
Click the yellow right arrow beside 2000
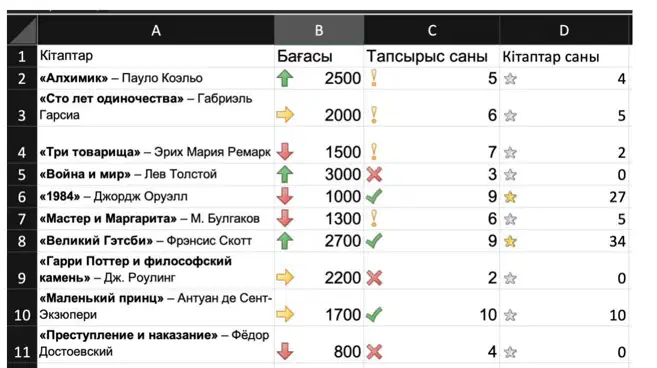[x=285, y=115]
